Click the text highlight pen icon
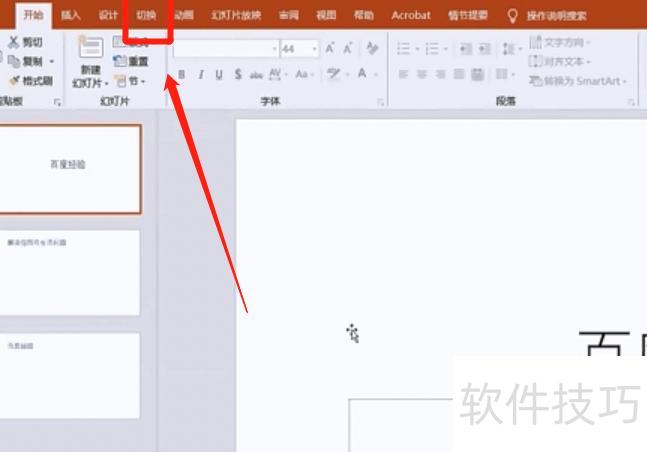 pos(333,74)
